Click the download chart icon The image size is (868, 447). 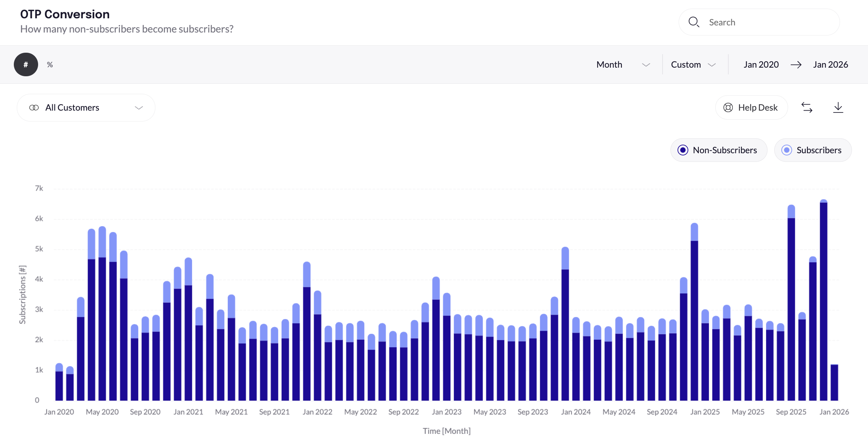point(838,108)
